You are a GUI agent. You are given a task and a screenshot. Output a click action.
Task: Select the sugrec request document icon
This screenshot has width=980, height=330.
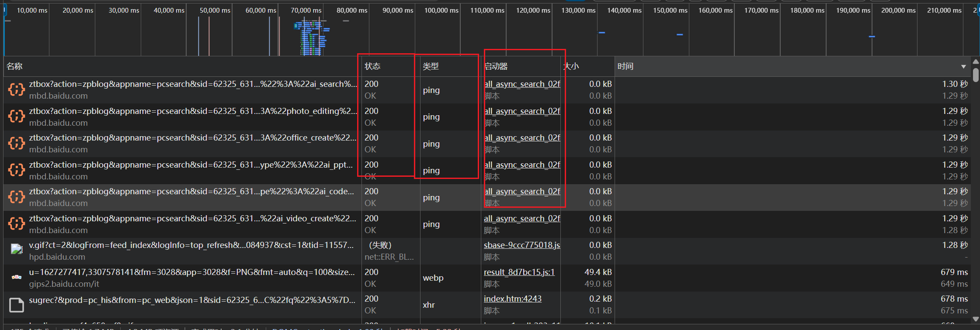tap(17, 305)
